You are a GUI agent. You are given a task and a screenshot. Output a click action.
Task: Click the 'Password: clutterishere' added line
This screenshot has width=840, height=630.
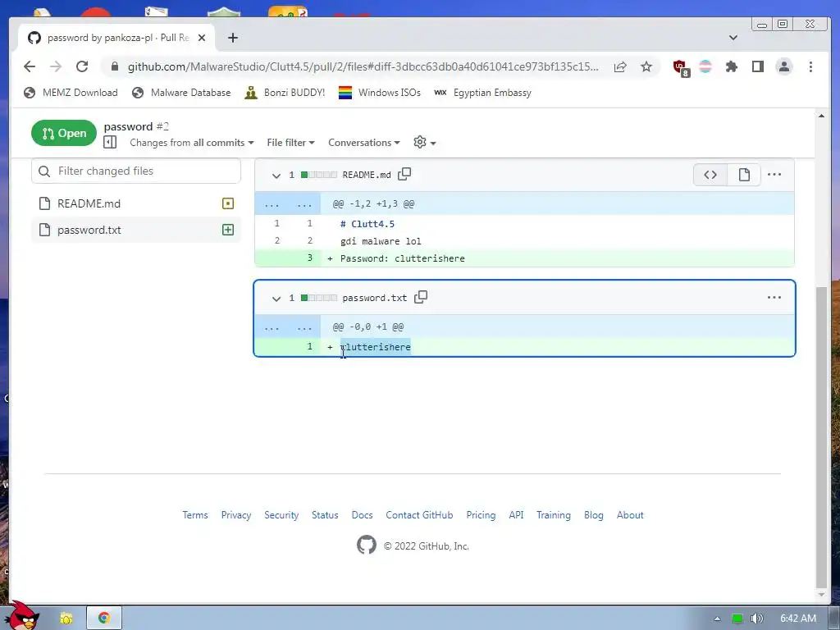coord(524,258)
